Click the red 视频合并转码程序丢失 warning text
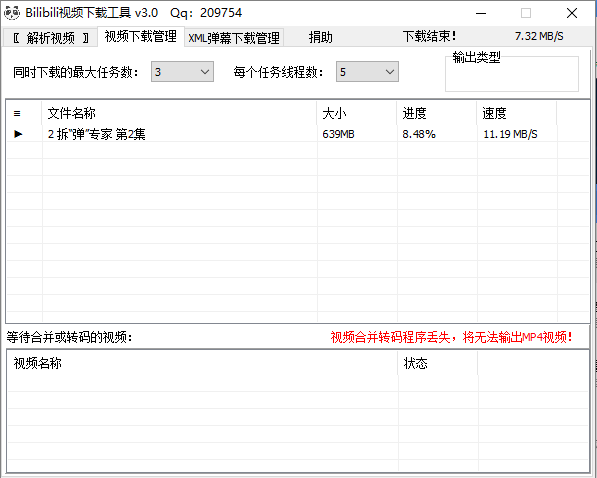 [451, 337]
